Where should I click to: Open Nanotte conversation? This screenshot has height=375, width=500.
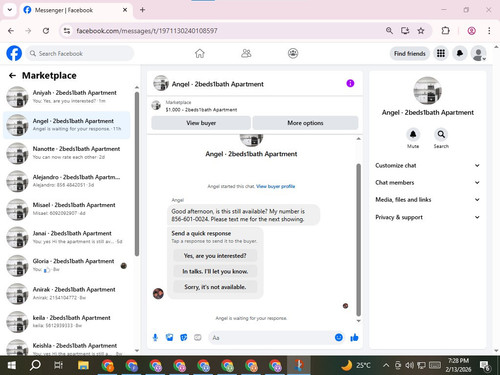pyautogui.click(x=67, y=153)
